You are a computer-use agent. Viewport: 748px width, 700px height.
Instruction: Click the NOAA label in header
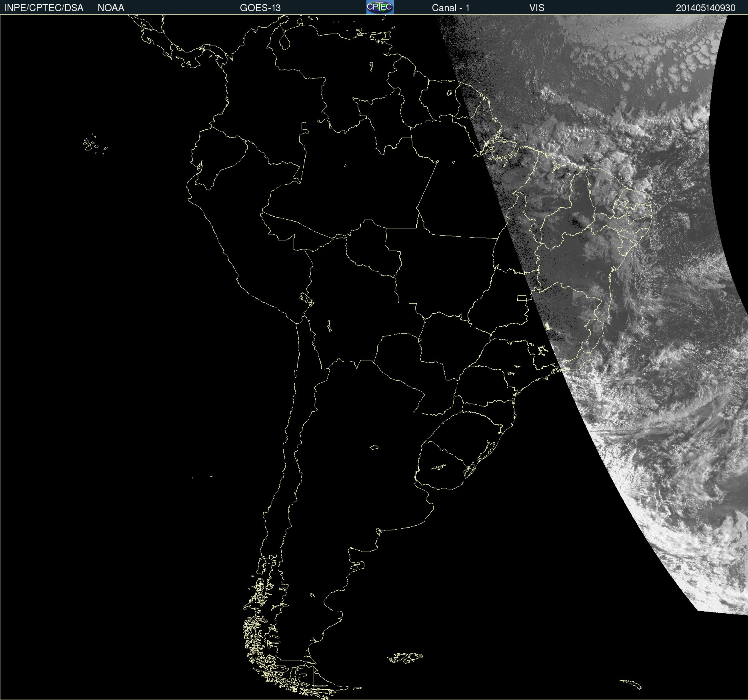pyautogui.click(x=111, y=8)
